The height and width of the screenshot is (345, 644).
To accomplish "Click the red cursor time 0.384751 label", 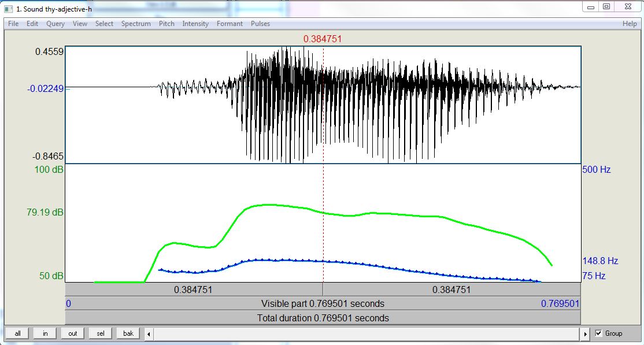I will tap(323, 39).
